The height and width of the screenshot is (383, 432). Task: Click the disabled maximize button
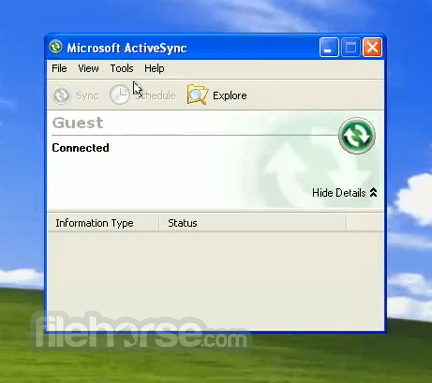point(350,47)
